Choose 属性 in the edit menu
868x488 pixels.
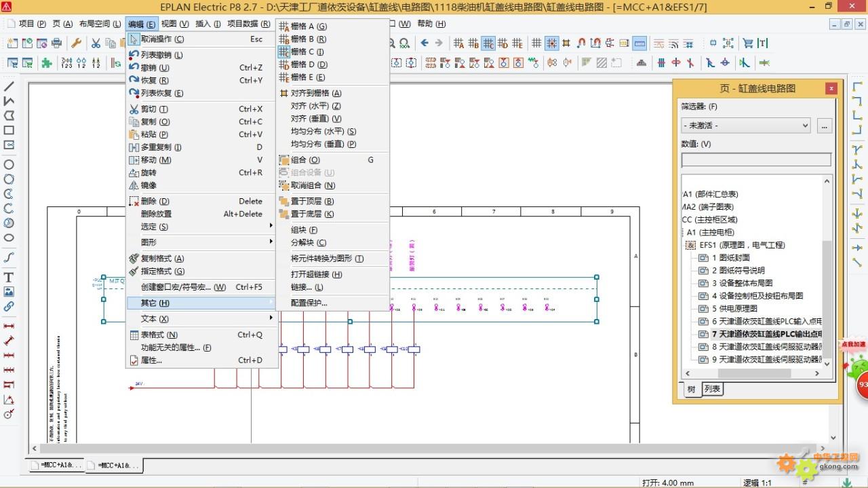coord(202,360)
